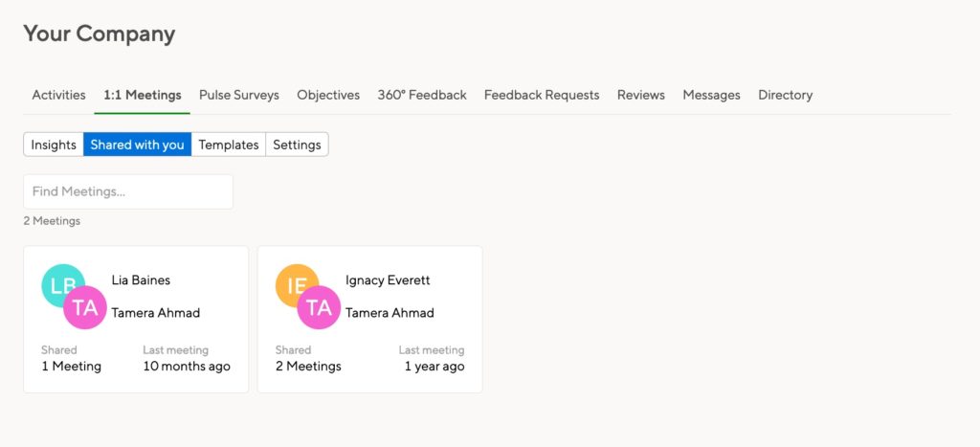Open the Templates sub-section
The width and height of the screenshot is (980, 447).
(229, 145)
